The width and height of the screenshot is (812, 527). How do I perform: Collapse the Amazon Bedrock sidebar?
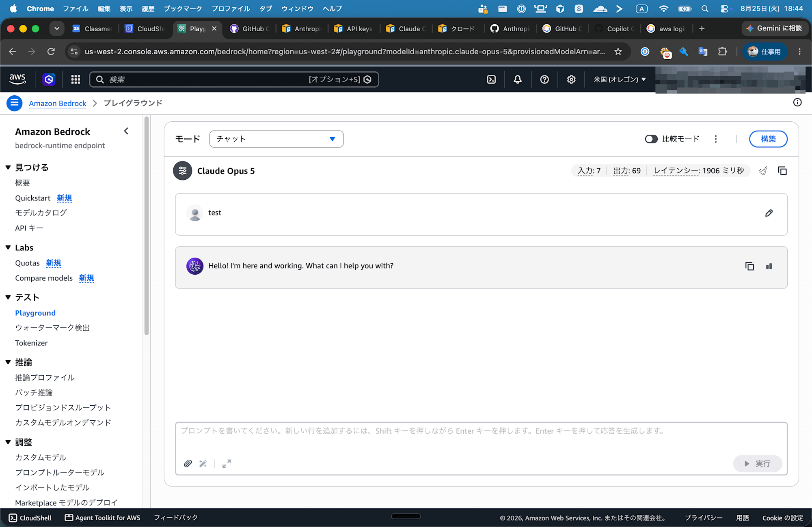[x=126, y=131]
